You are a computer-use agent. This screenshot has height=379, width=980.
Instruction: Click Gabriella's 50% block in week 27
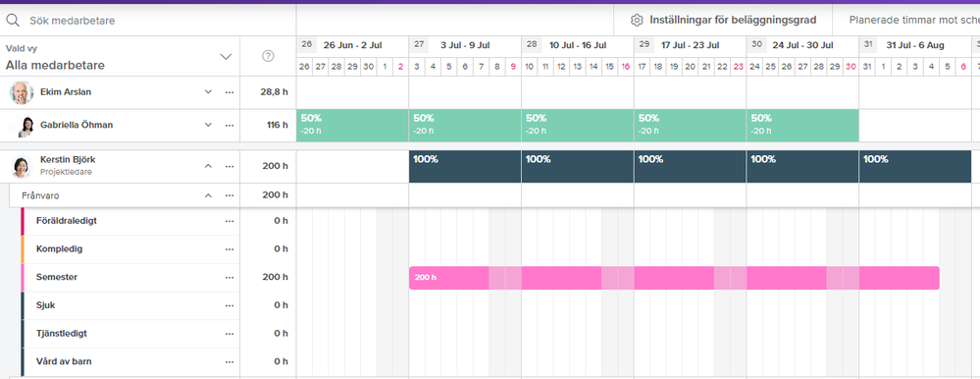click(465, 126)
